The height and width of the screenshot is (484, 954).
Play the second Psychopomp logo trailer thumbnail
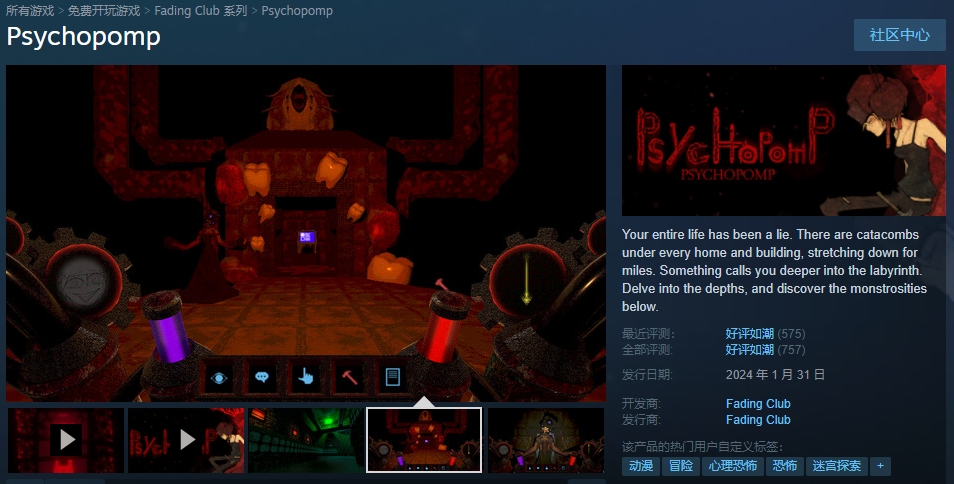186,440
